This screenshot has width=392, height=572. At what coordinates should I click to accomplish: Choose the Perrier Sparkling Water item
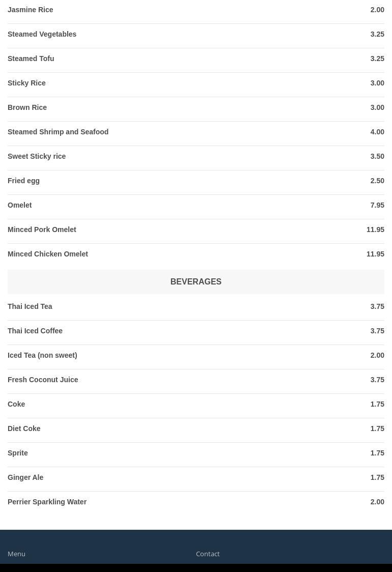click(47, 502)
